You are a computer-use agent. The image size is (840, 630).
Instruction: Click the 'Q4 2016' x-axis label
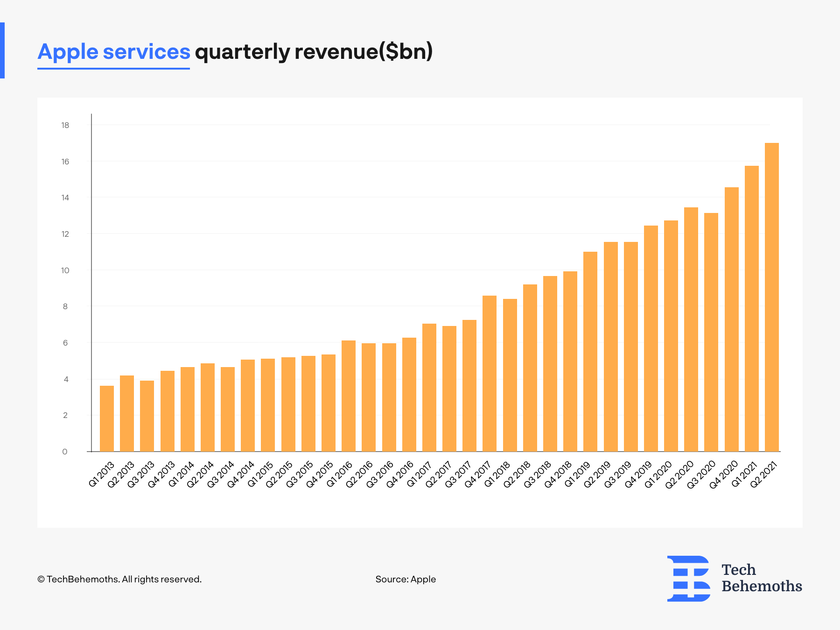point(400,474)
